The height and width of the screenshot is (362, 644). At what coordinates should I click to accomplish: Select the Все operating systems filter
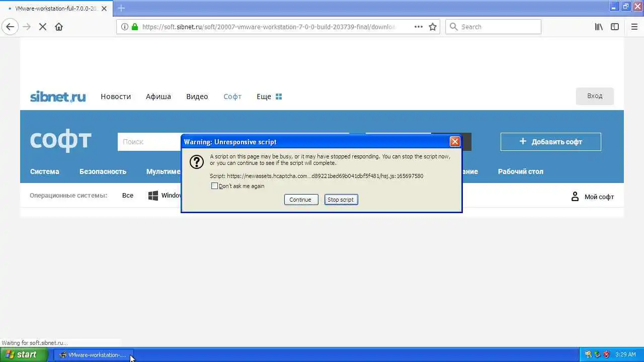pos(128,196)
